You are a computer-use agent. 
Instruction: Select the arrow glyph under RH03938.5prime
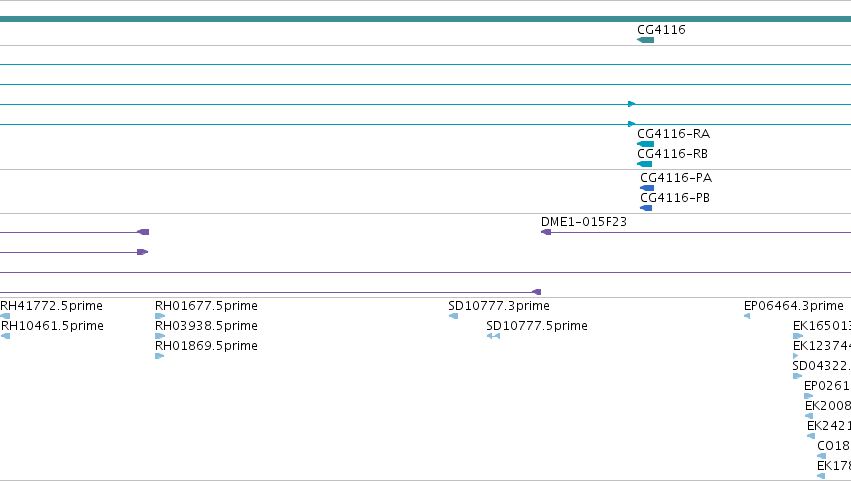[160, 336]
